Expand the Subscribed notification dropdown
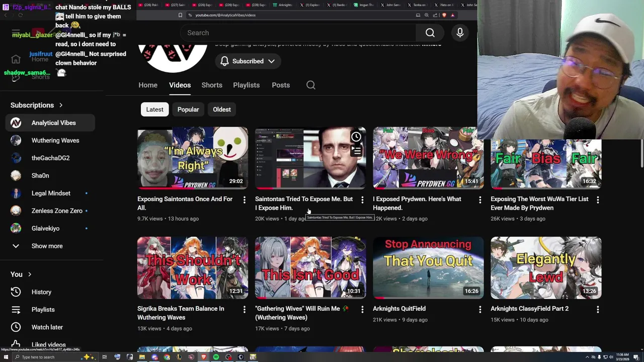Viewport: 644px width, 362px height. [x=248, y=61]
